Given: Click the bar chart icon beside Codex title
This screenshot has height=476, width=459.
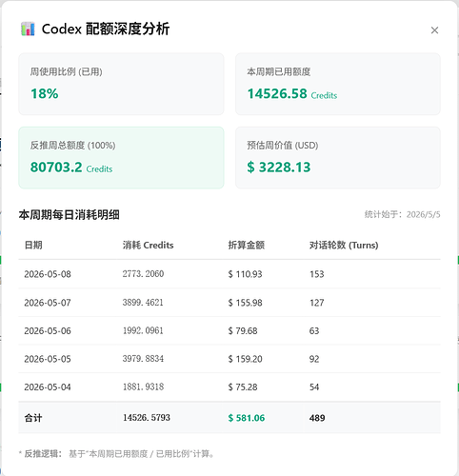Looking at the screenshot, I should click(x=28, y=29).
